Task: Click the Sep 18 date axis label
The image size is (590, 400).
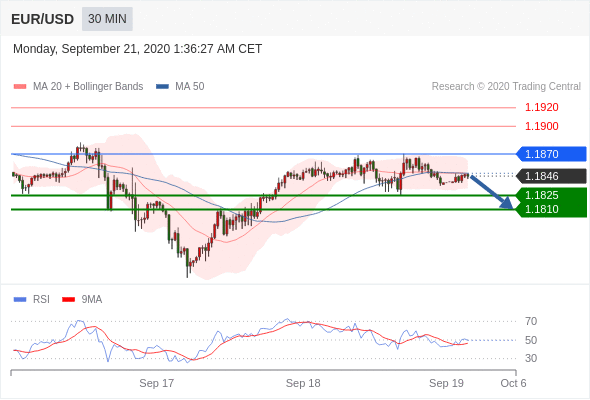Action: click(303, 383)
